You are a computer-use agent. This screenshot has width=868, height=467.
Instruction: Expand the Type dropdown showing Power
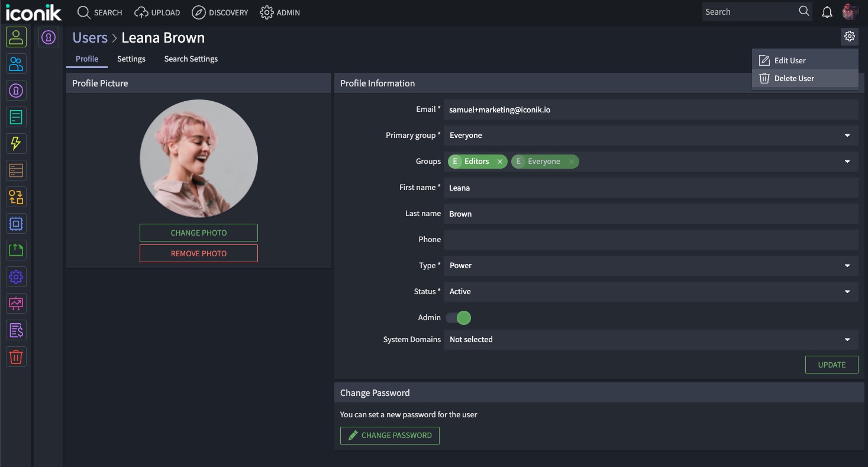point(848,265)
